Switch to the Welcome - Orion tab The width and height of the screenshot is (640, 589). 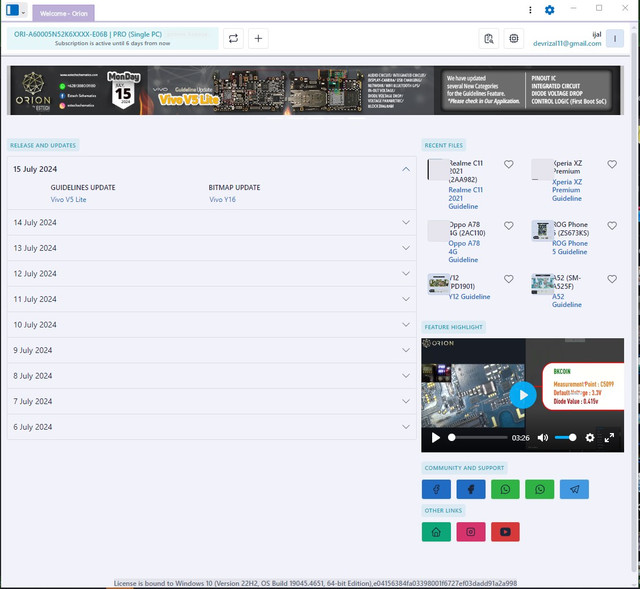click(x=64, y=13)
